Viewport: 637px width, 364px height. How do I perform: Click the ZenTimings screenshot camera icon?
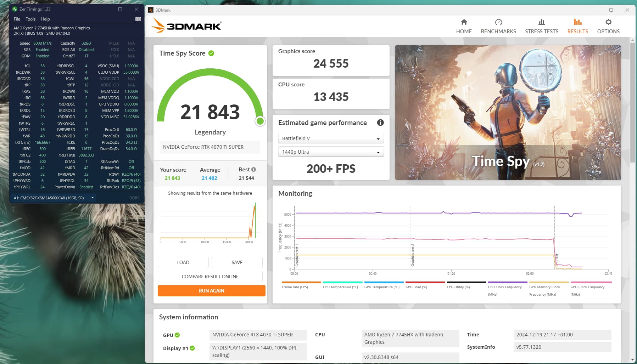tap(138, 19)
